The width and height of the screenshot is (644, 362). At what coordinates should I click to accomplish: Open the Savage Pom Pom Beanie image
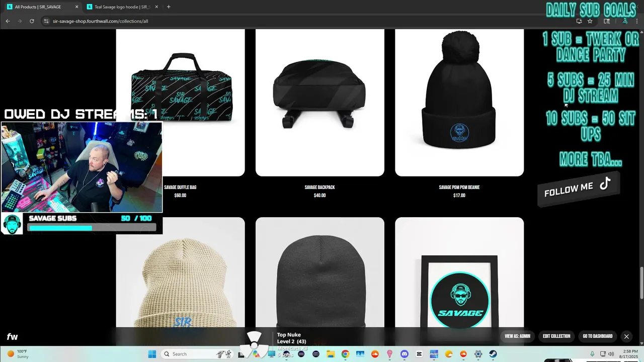[459, 103]
